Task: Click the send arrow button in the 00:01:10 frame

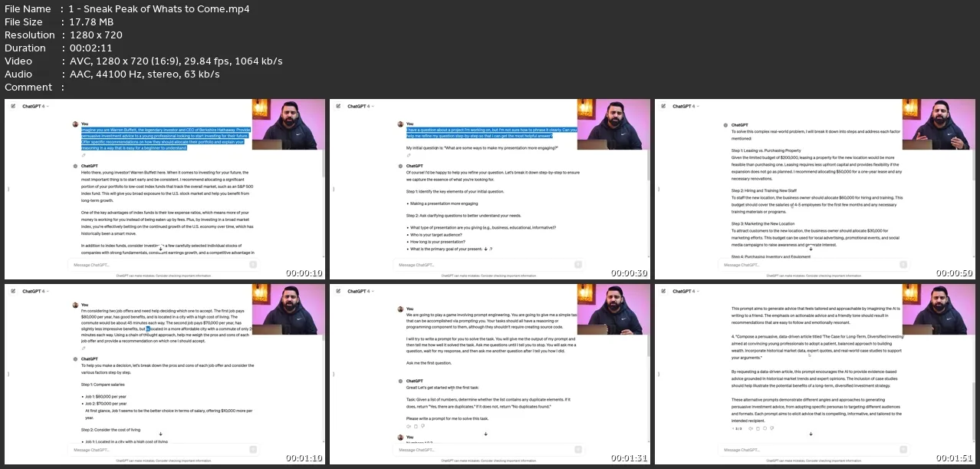Action: pyautogui.click(x=254, y=450)
